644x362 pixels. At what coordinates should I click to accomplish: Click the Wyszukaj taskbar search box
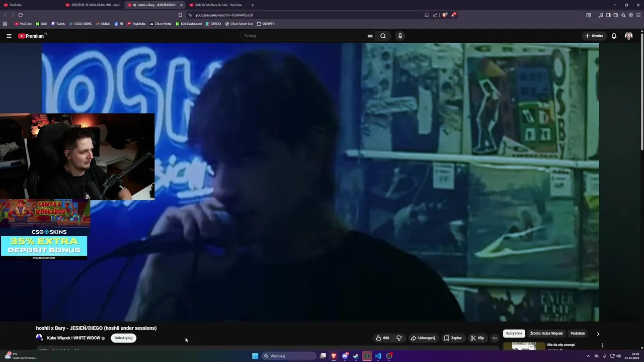click(x=289, y=356)
